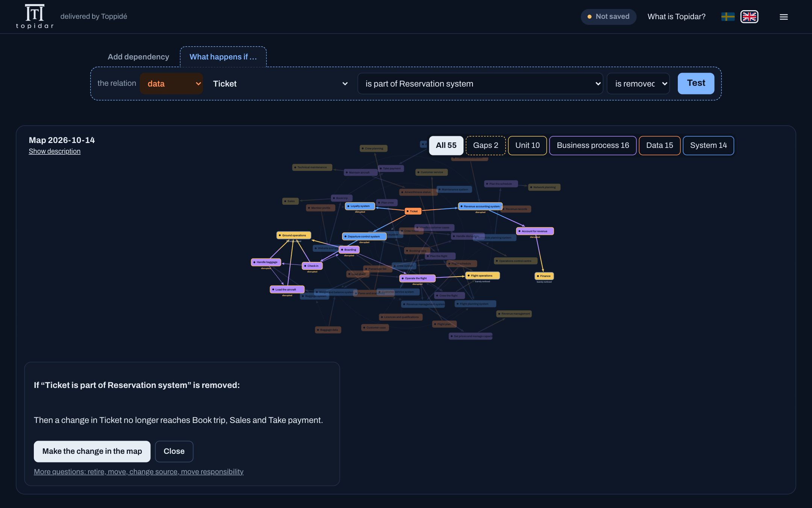Screen dimensions: 812x508
Task: Open the is part of Reservation system dropdown
Action: pos(480,84)
